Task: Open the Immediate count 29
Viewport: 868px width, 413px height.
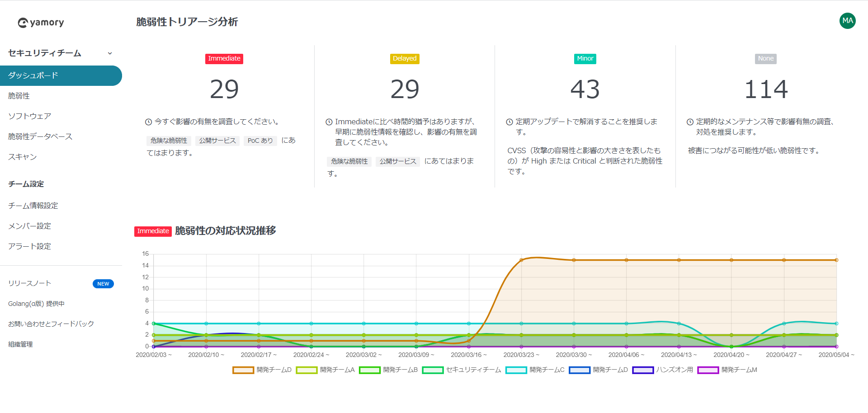Action: click(224, 89)
